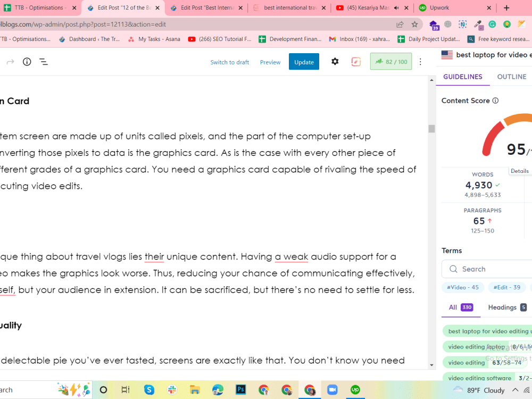This screenshot has width=532, height=399.
Task: Open the Free keyword resea... bookmark
Action: coord(498,39)
